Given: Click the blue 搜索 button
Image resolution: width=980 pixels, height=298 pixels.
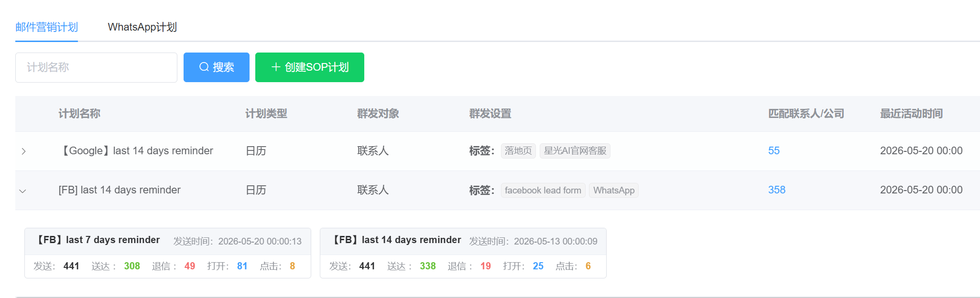Looking at the screenshot, I should pyautogui.click(x=217, y=67).
